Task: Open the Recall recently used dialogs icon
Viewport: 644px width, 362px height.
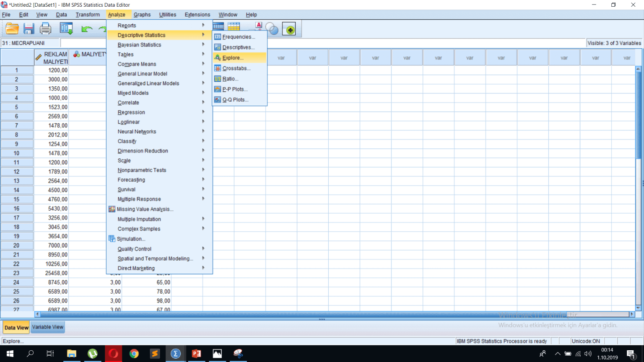Action: 66,29
